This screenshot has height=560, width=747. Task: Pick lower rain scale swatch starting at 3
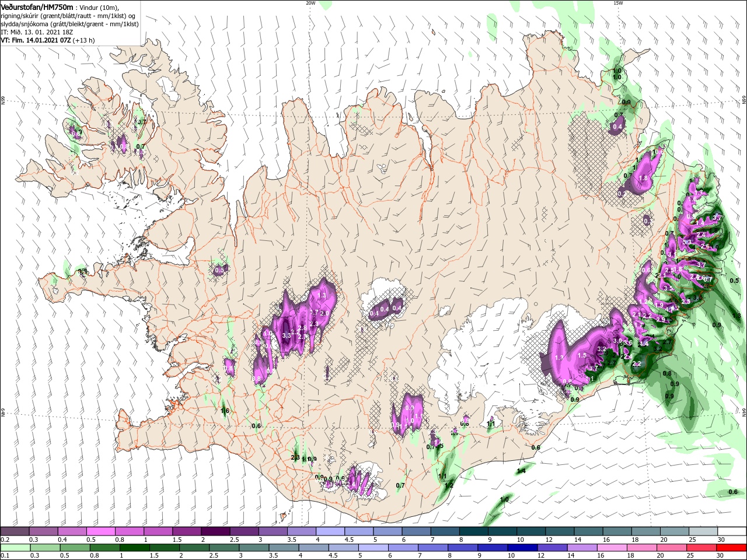click(254, 548)
